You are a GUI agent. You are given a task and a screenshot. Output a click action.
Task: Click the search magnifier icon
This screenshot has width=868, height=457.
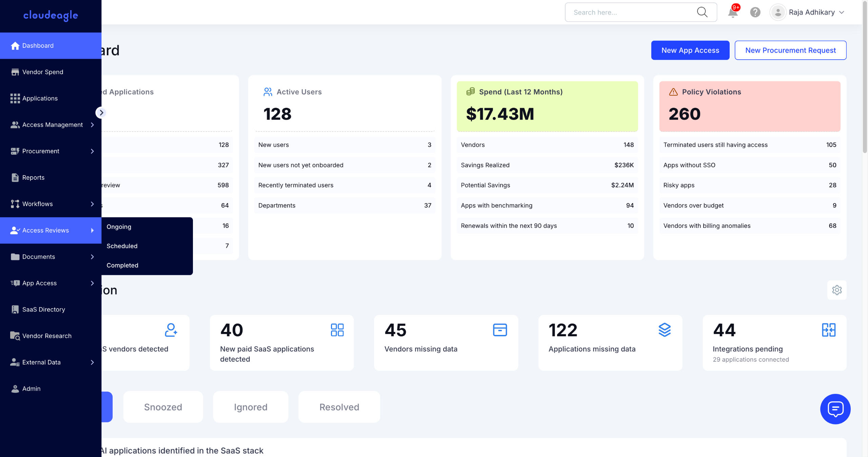[702, 12]
